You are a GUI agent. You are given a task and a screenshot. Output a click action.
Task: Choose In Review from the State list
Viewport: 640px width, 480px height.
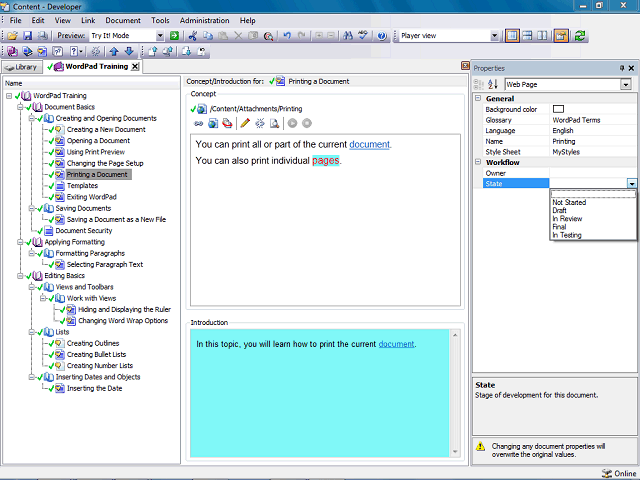(x=567, y=219)
